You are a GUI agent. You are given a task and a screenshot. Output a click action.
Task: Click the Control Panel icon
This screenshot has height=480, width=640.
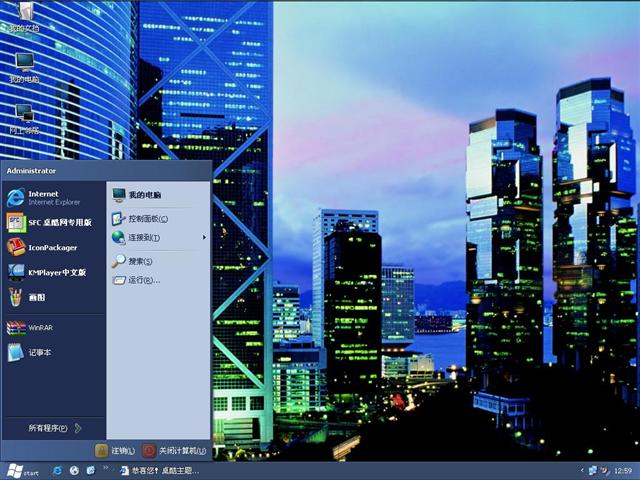[118, 219]
